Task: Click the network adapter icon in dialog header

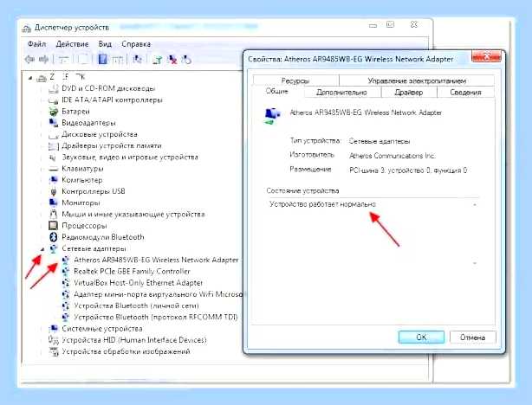Action: click(272, 116)
